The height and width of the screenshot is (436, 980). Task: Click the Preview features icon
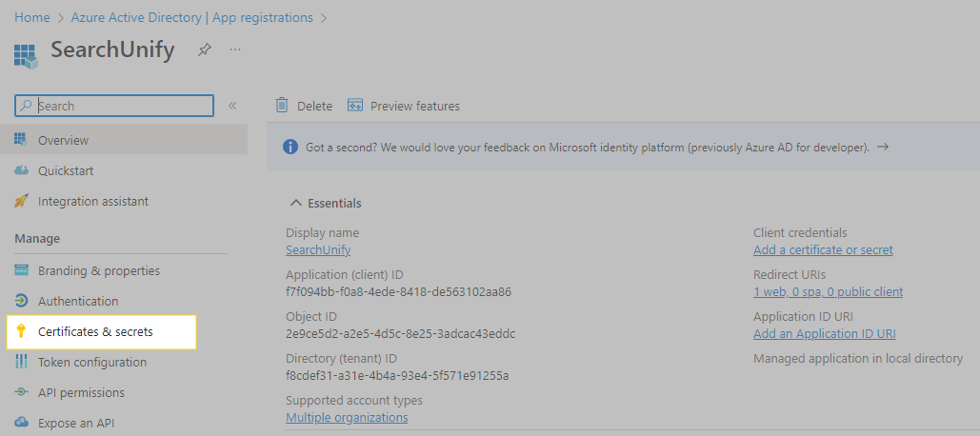355,106
